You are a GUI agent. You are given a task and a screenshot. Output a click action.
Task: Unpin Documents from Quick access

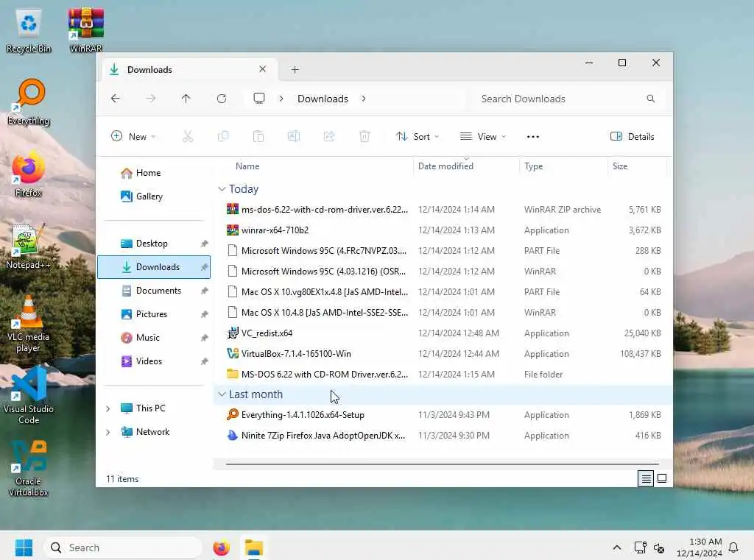[x=205, y=291]
